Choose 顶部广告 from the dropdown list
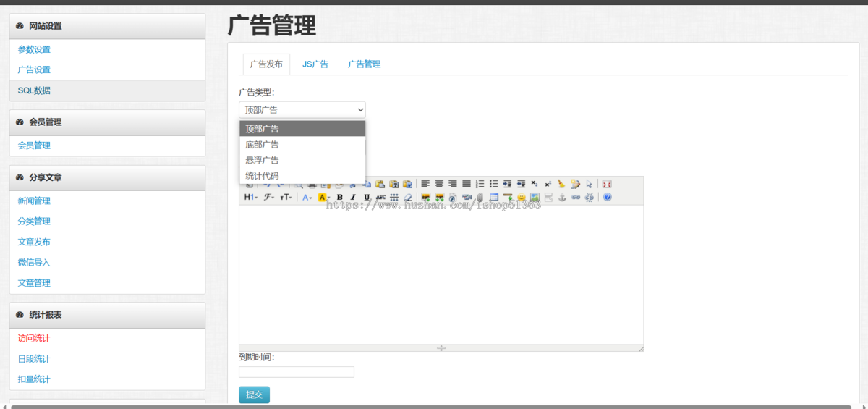Viewport: 868px width, 409px height. 302,129
